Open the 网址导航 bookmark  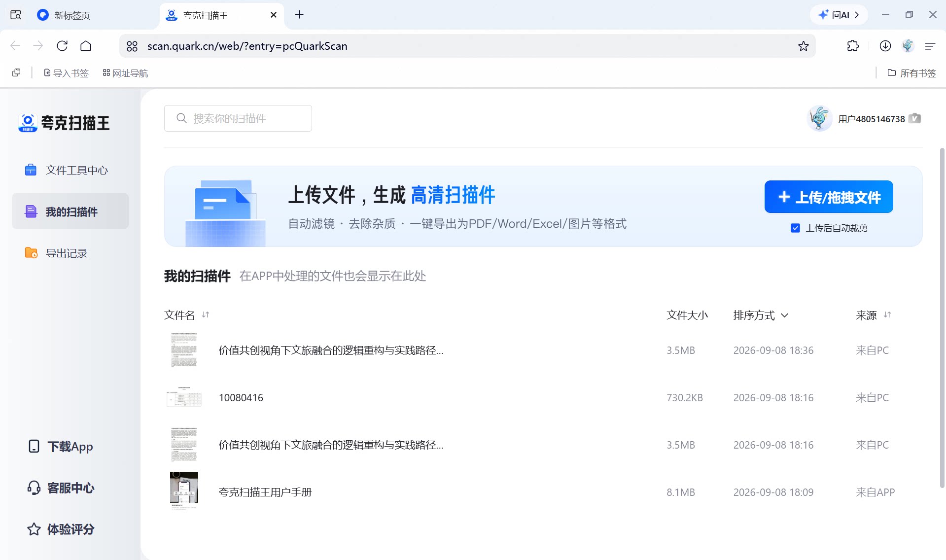(x=125, y=73)
